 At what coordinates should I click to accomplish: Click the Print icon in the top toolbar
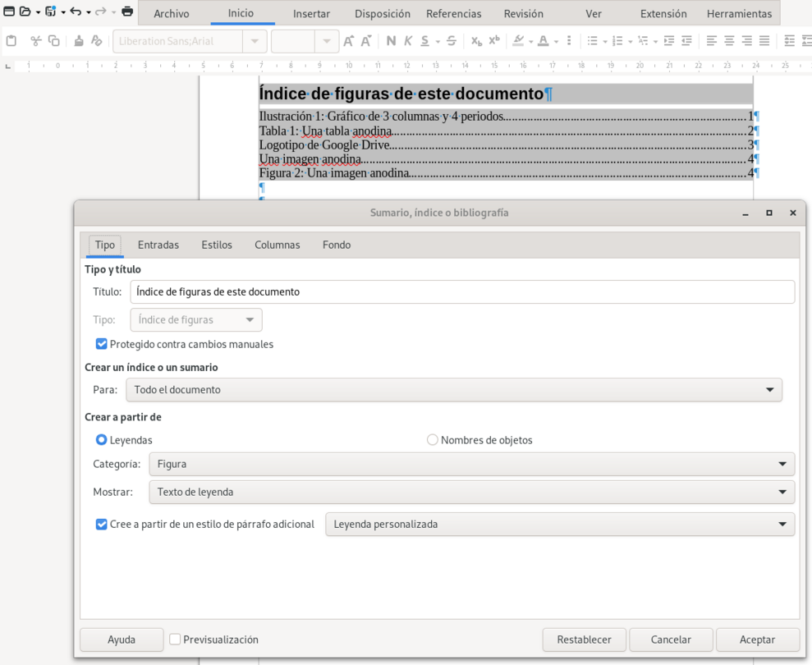click(127, 11)
